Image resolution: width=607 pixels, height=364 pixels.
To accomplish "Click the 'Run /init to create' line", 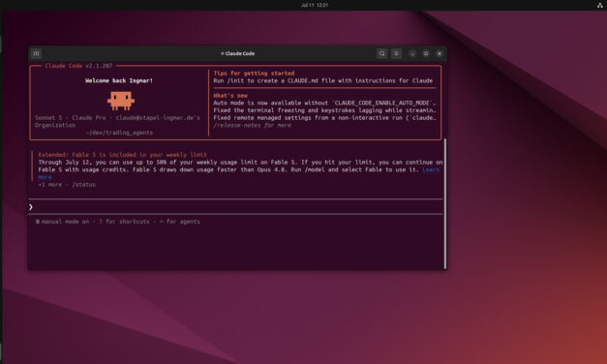I will pyautogui.click(x=322, y=80).
